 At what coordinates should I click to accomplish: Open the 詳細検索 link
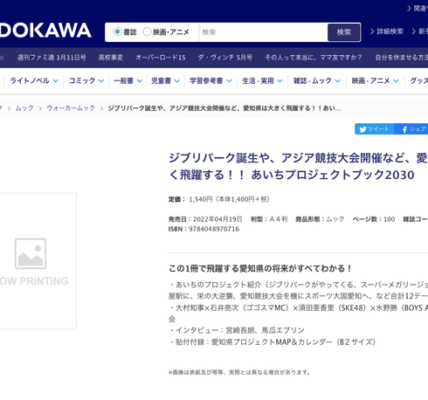point(387,32)
